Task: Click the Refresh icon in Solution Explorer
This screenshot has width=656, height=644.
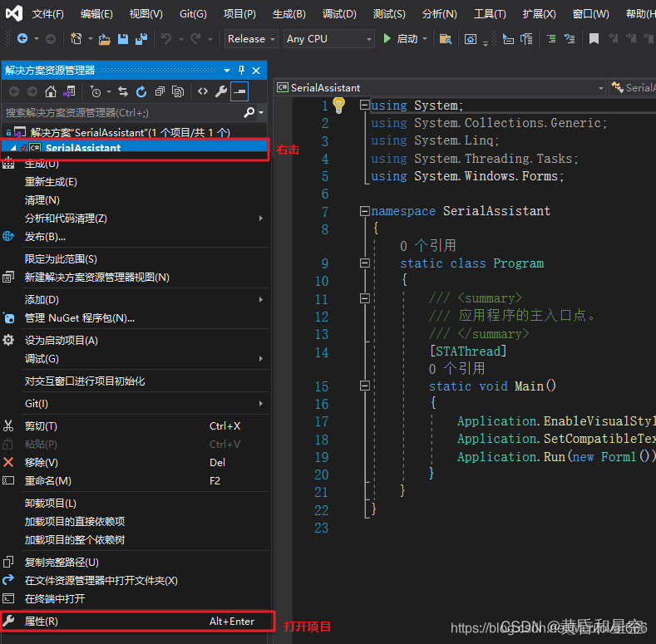Action: pos(141,91)
